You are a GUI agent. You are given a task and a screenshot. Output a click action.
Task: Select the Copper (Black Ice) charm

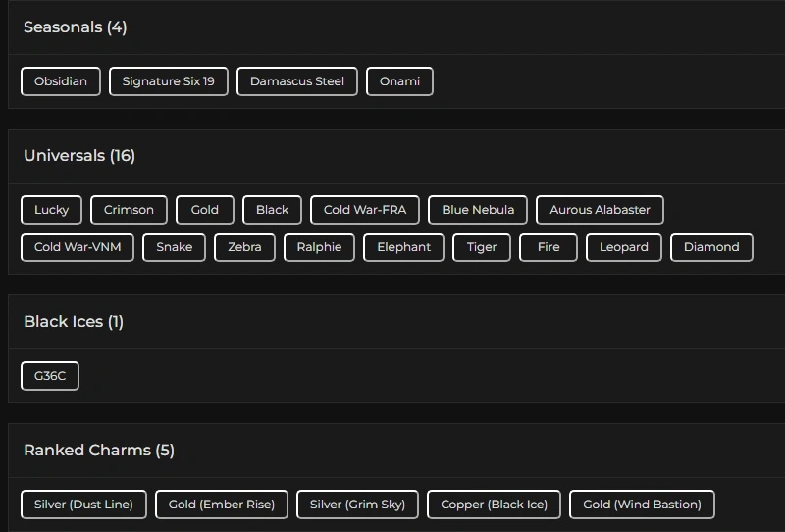click(495, 505)
